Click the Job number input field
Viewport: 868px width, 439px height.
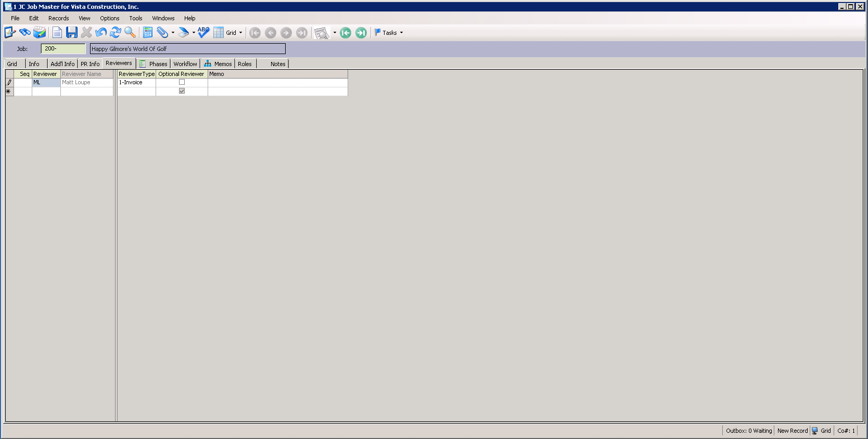click(63, 48)
